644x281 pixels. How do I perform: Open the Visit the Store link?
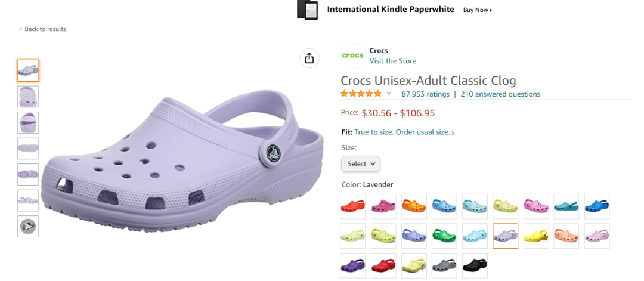pyautogui.click(x=392, y=61)
